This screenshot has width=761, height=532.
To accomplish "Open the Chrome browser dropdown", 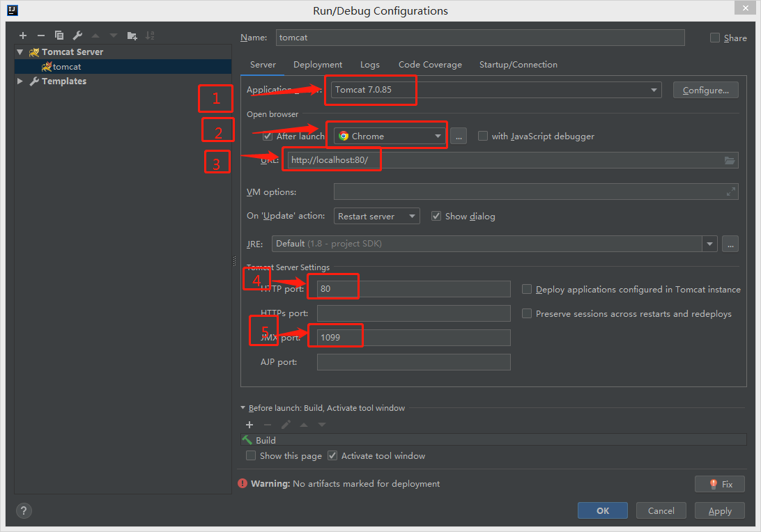I will pyautogui.click(x=390, y=136).
